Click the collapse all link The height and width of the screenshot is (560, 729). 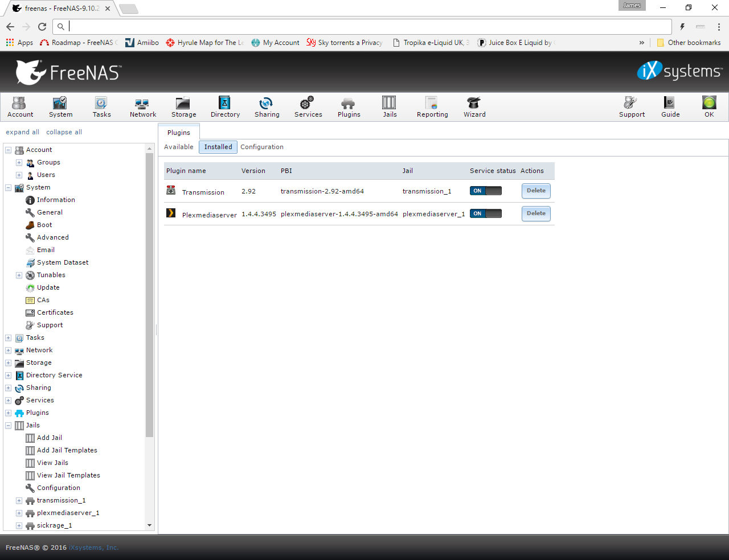[64, 132]
